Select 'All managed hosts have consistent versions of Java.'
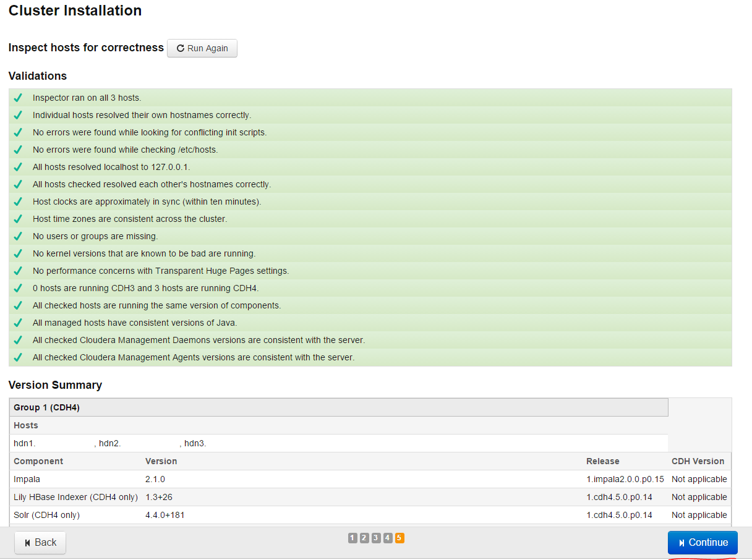Viewport: 752px width, 560px height. coord(135,323)
